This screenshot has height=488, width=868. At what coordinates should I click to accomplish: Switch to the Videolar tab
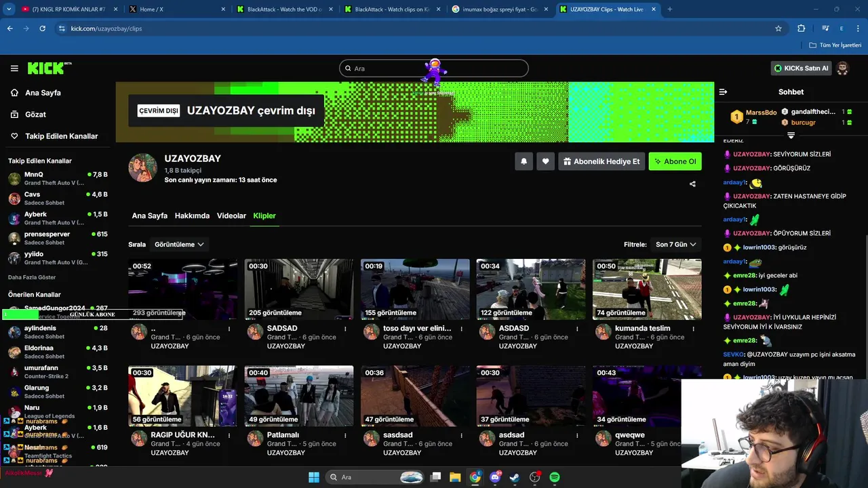pos(231,216)
